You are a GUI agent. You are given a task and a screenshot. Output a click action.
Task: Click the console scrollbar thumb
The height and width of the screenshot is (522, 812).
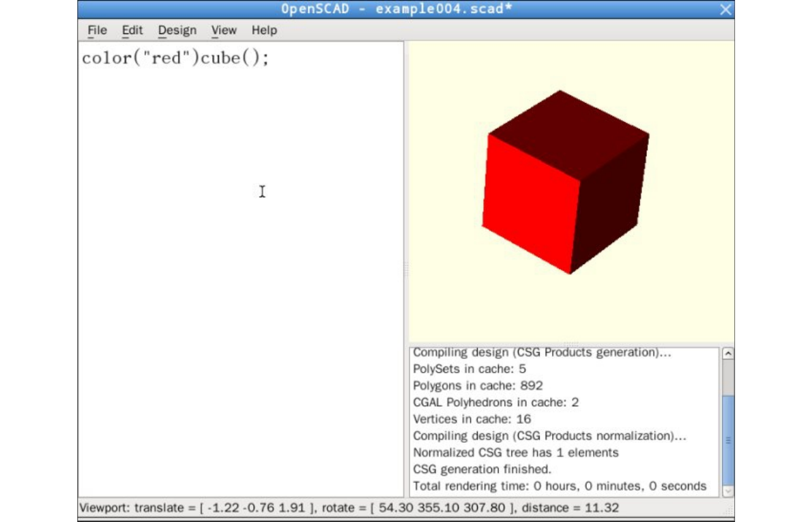(728, 440)
